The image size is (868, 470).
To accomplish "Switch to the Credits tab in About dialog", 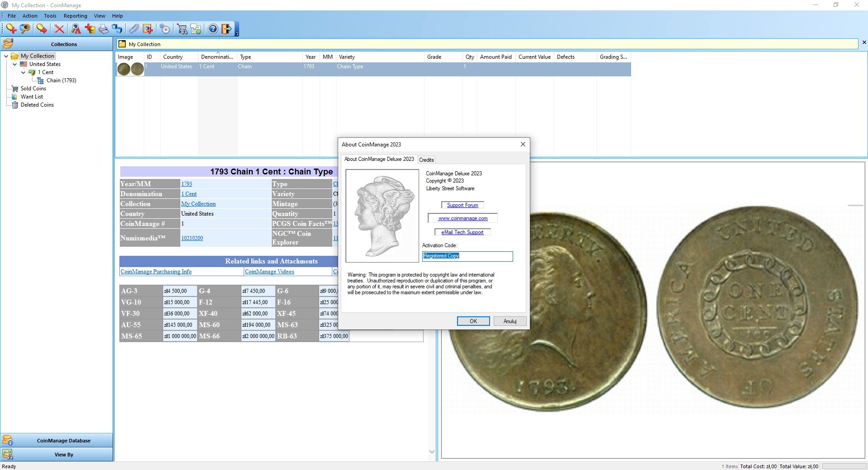I will coord(426,160).
